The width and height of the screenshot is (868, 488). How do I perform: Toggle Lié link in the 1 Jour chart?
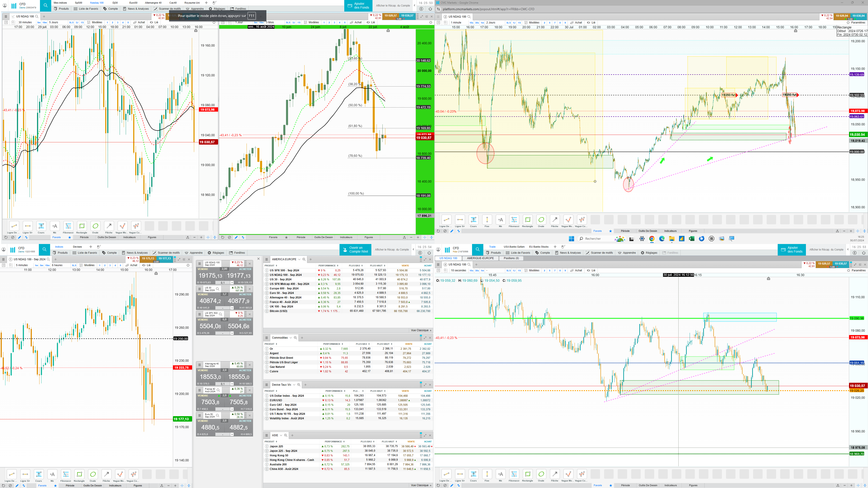(x=371, y=23)
